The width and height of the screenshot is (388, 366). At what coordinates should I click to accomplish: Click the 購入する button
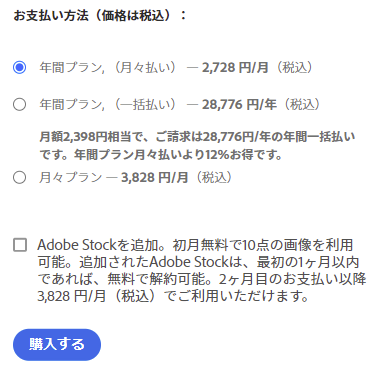click(x=57, y=345)
